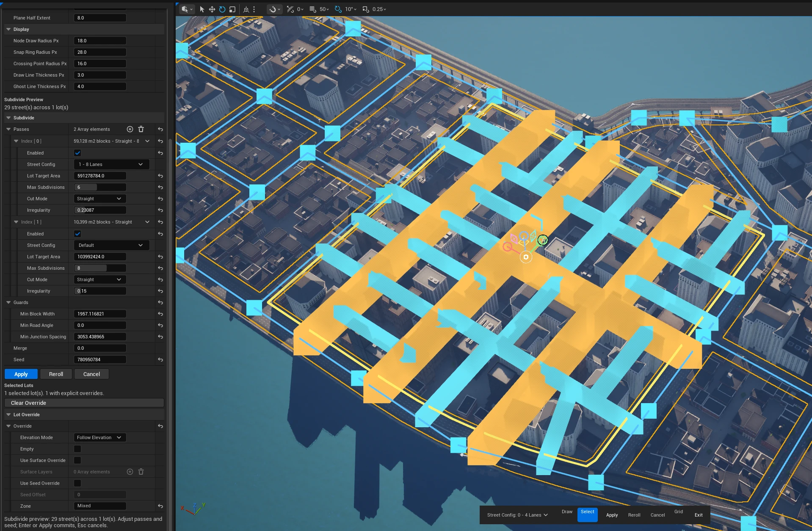Viewport: 812px width, 531px height.
Task: Reset the Zone value to default
Action: 160,506
